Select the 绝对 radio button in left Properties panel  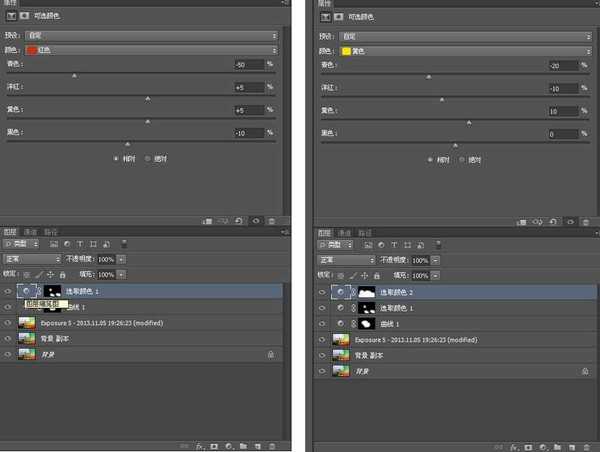[149, 158]
